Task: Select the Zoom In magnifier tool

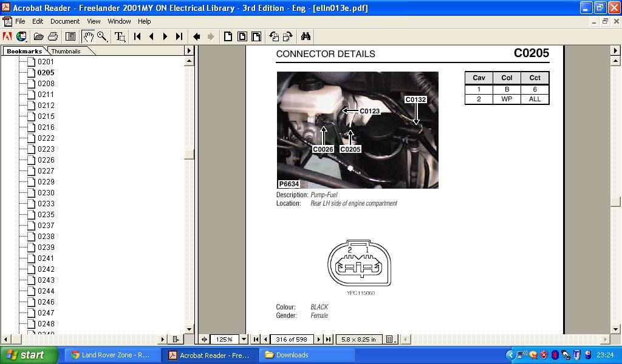Action: (102, 37)
